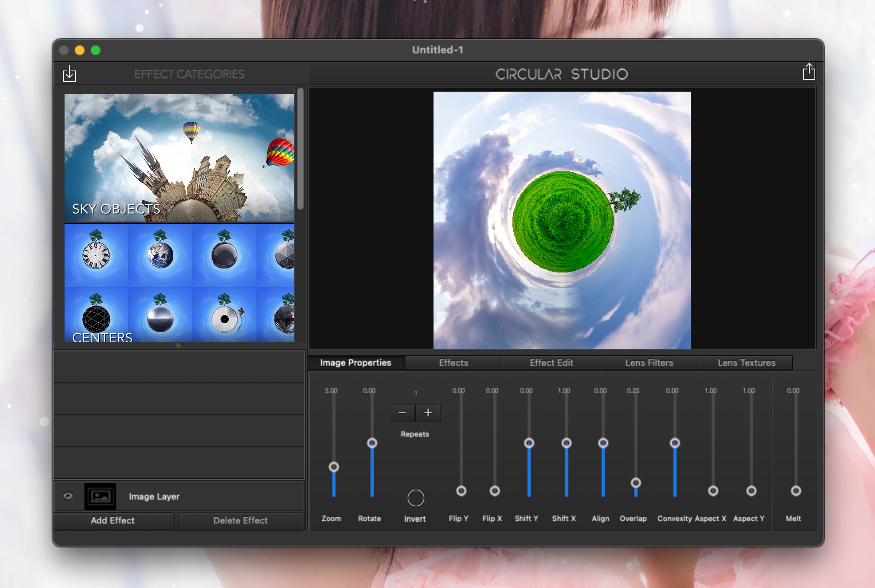This screenshot has width=875, height=588.
Task: Click the Overlap value 0.25
Action: (633, 390)
